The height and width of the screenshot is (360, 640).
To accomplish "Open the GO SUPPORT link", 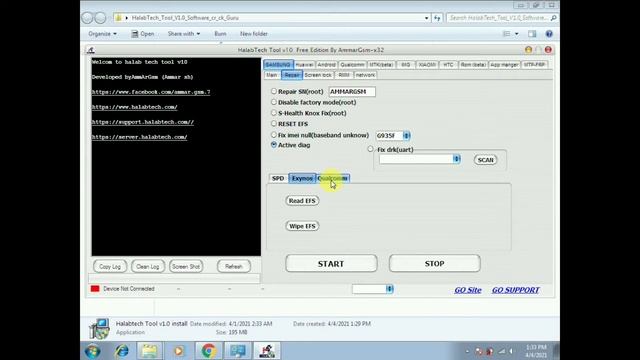I will [516, 290].
